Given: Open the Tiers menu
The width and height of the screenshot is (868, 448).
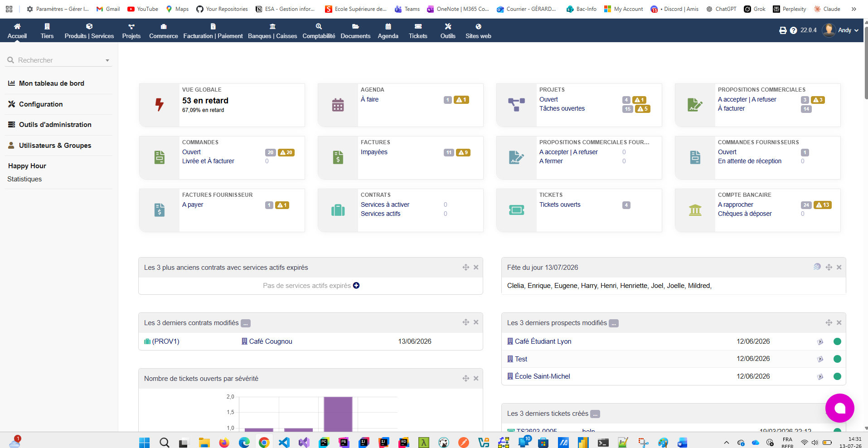Looking at the screenshot, I should [47, 31].
